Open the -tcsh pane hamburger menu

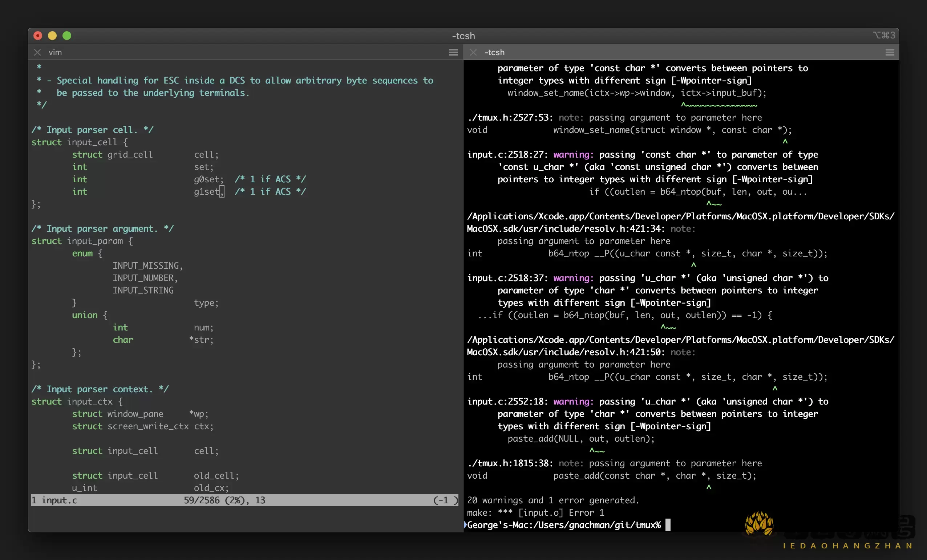(x=889, y=52)
